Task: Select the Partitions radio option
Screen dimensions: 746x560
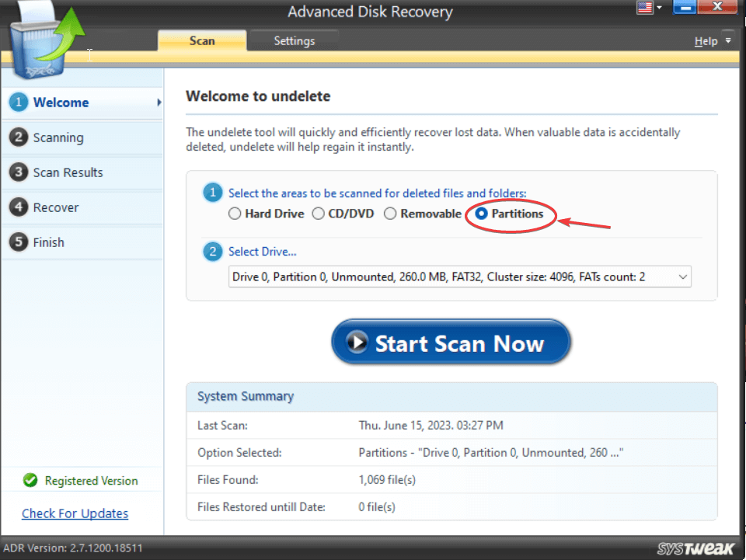Action: (482, 214)
